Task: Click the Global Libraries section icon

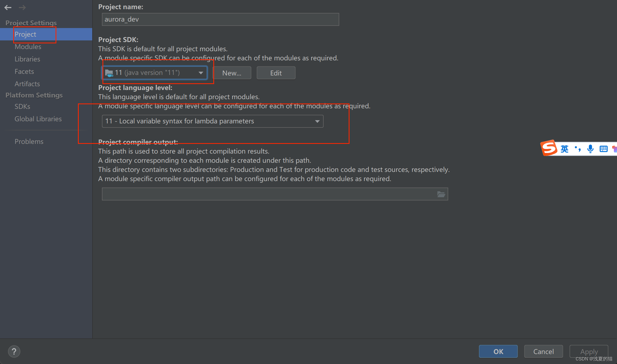Action: tap(38, 118)
